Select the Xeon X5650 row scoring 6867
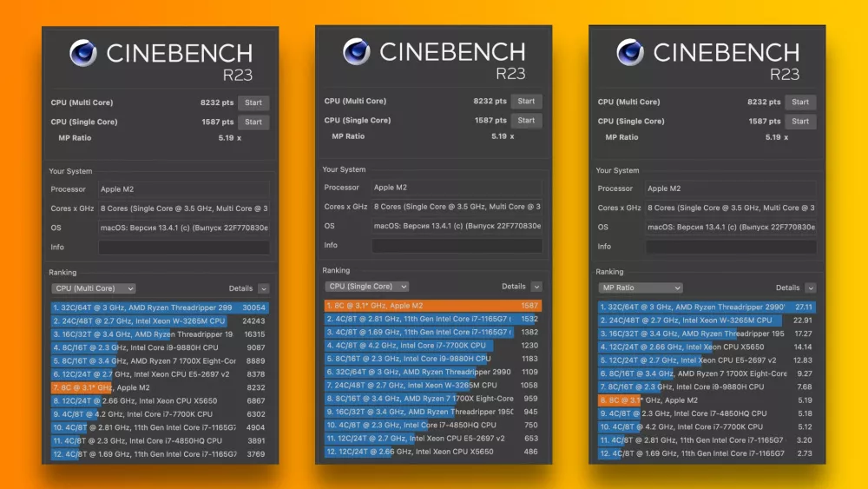 click(160, 401)
